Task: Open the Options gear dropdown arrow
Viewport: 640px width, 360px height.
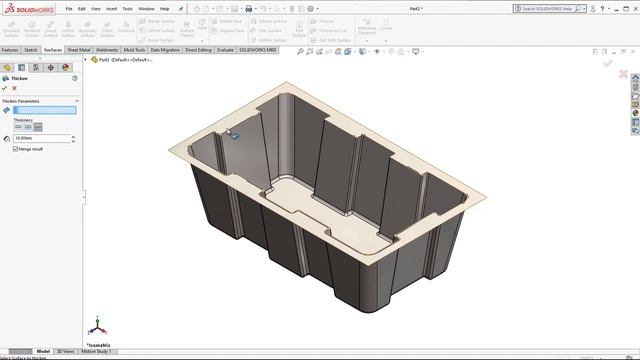Action: [318, 9]
